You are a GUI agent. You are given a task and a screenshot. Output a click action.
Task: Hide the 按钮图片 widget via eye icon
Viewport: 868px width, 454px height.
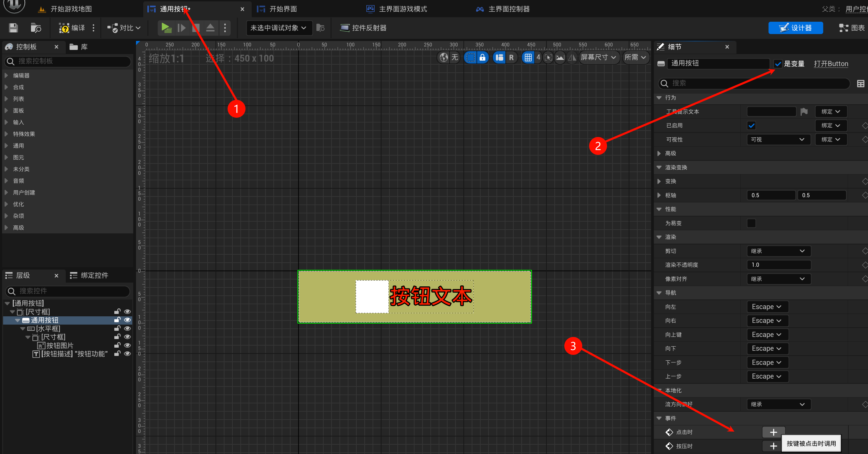(x=127, y=345)
